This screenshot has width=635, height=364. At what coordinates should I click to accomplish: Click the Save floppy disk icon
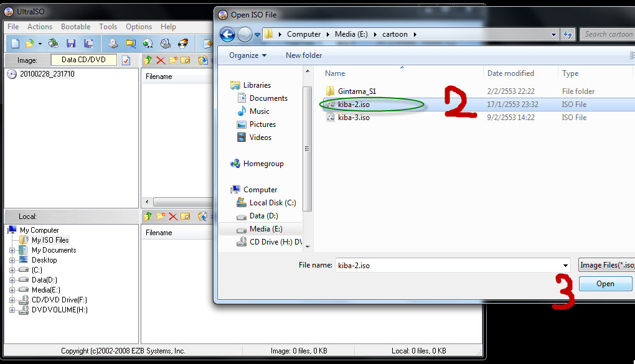(x=71, y=44)
